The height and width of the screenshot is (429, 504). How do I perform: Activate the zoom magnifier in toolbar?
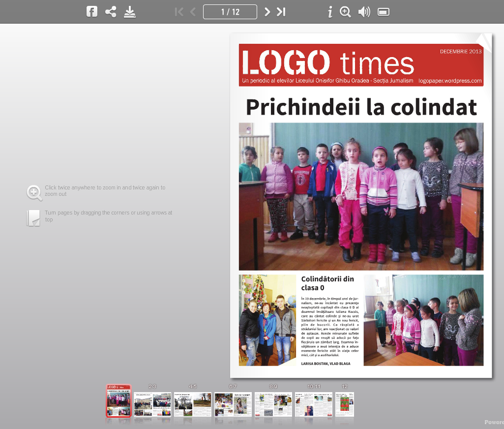[345, 12]
